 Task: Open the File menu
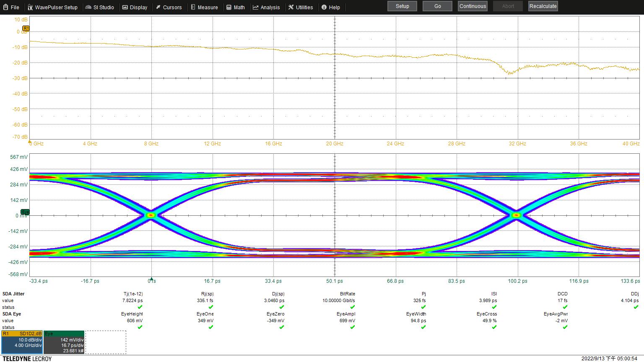pos(12,7)
